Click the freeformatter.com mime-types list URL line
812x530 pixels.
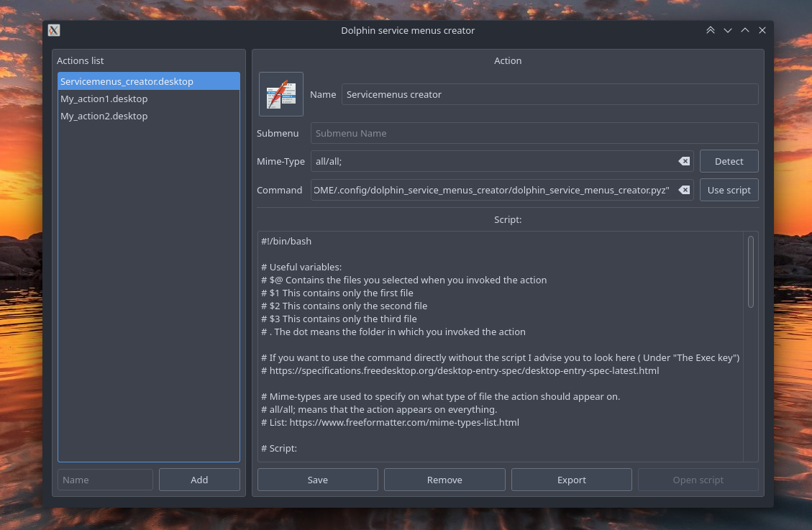click(391, 422)
